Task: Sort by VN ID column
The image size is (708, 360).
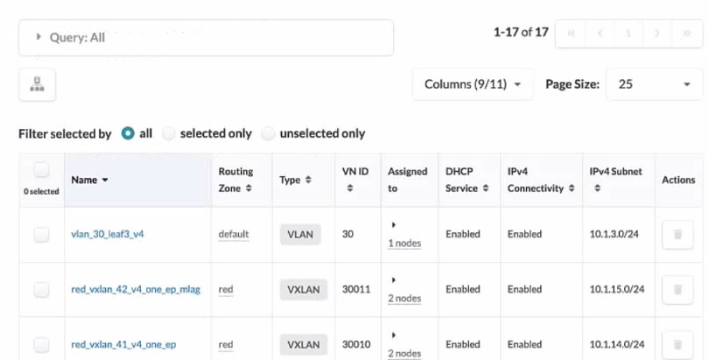Action: point(350,188)
